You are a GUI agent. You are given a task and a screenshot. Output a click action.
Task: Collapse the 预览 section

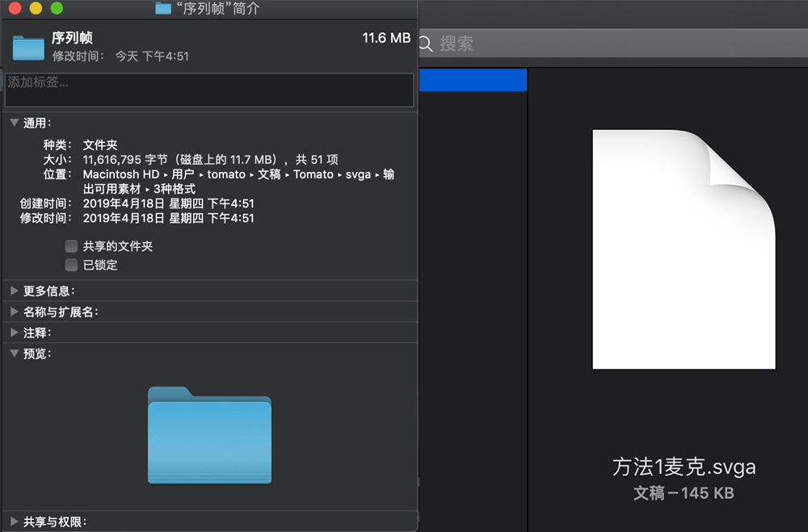(x=15, y=354)
